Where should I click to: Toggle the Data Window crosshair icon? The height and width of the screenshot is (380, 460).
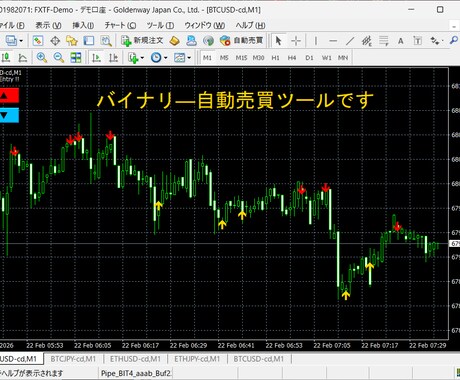55,41
